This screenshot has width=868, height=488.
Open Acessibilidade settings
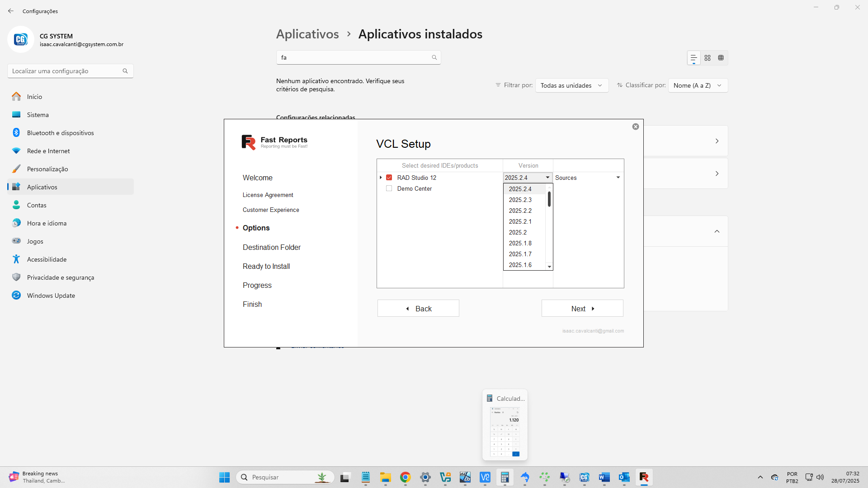[x=70, y=259]
